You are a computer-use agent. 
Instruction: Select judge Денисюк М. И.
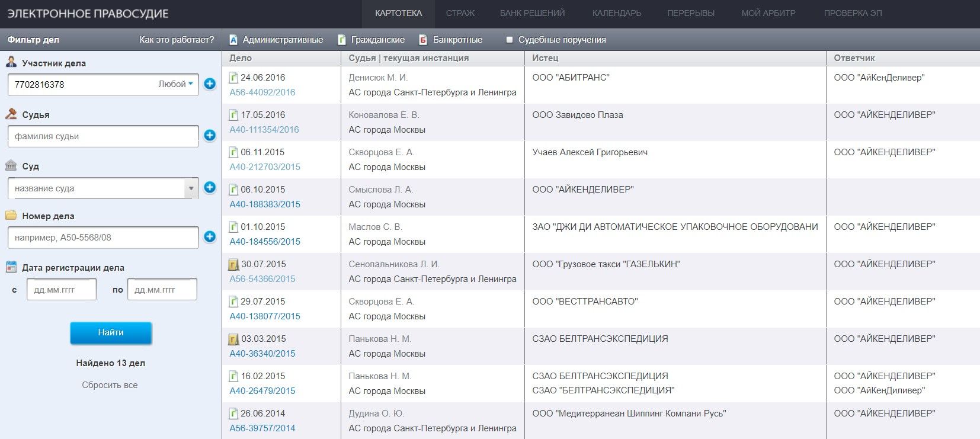coord(378,78)
